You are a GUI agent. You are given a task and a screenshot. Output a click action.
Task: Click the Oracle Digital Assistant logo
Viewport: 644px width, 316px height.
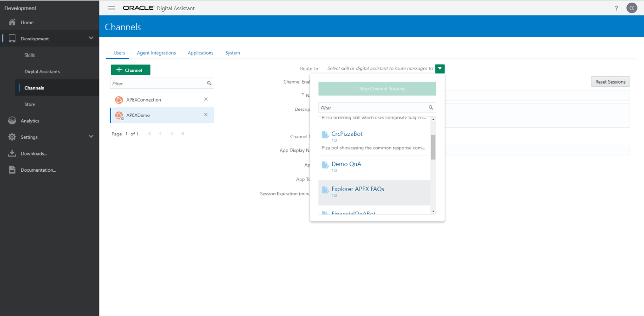pos(159,8)
